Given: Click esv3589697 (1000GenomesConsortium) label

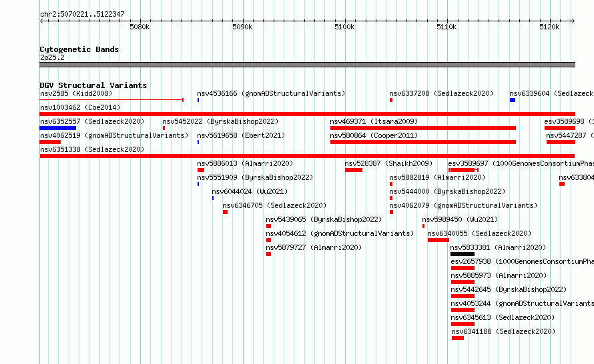Looking at the screenshot, I should (x=521, y=163).
